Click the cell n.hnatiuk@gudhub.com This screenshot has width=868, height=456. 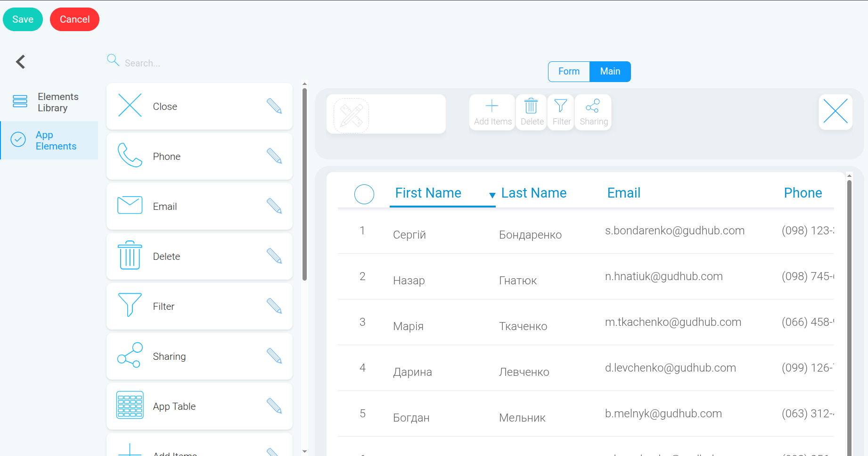click(663, 276)
